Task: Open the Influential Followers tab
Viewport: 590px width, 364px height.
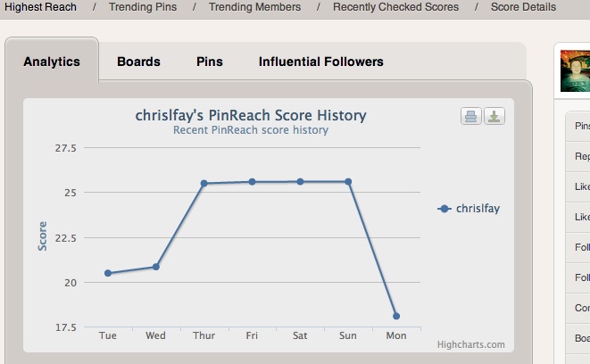Action: pos(320,62)
